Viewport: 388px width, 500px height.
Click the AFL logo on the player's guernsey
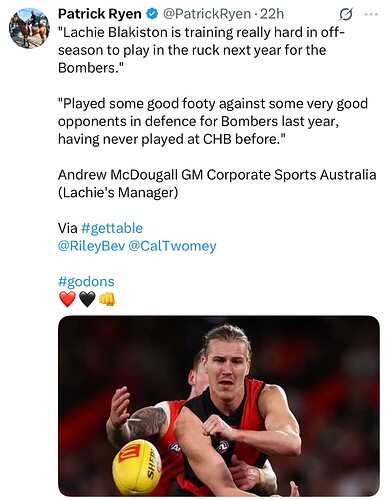[223, 446]
